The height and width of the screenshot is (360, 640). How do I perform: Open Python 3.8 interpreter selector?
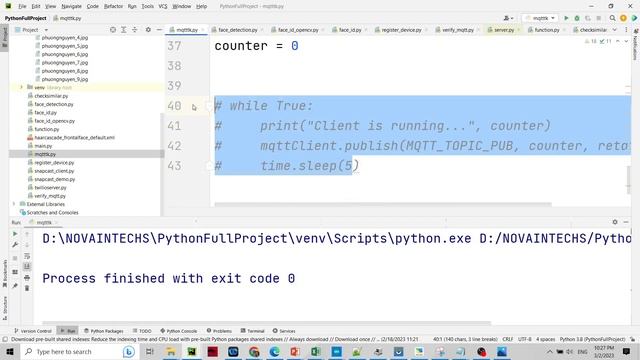pyautogui.click(x=592, y=340)
